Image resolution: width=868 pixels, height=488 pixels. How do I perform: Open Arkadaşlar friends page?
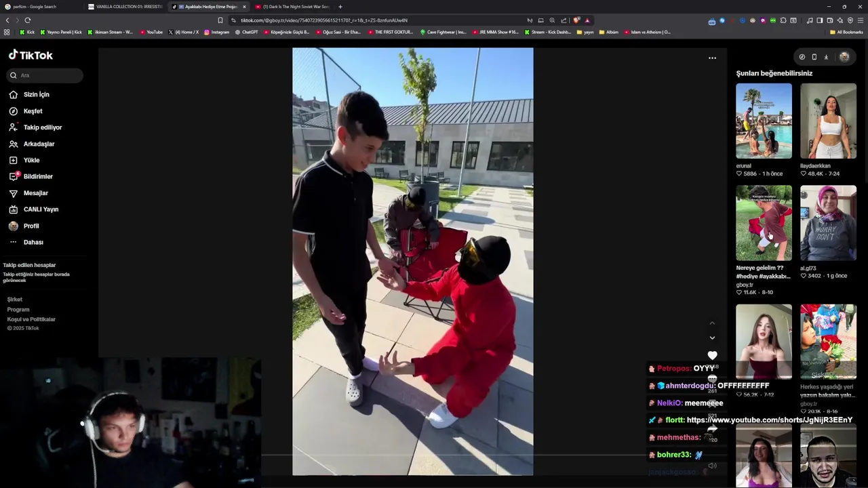click(x=39, y=144)
